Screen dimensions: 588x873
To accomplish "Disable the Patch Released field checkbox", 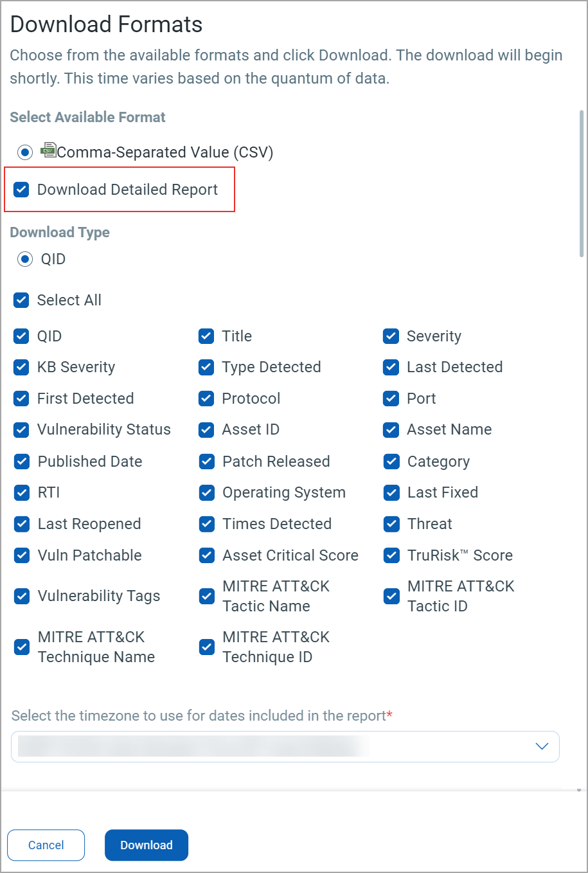I will pyautogui.click(x=207, y=462).
